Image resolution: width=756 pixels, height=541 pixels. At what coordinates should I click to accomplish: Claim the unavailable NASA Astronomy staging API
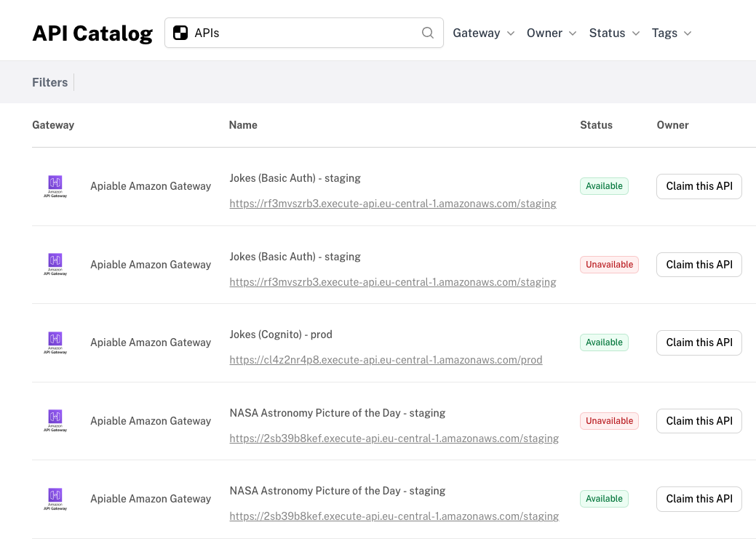click(699, 421)
